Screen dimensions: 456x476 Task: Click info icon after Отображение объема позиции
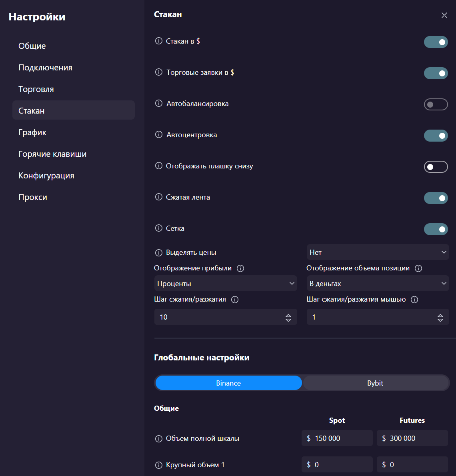click(418, 268)
